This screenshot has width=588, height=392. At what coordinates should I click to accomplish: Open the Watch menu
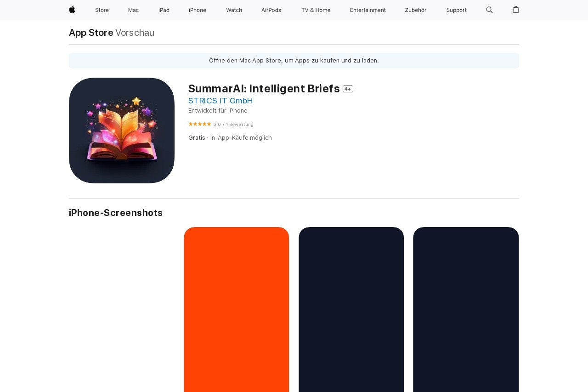tap(234, 10)
